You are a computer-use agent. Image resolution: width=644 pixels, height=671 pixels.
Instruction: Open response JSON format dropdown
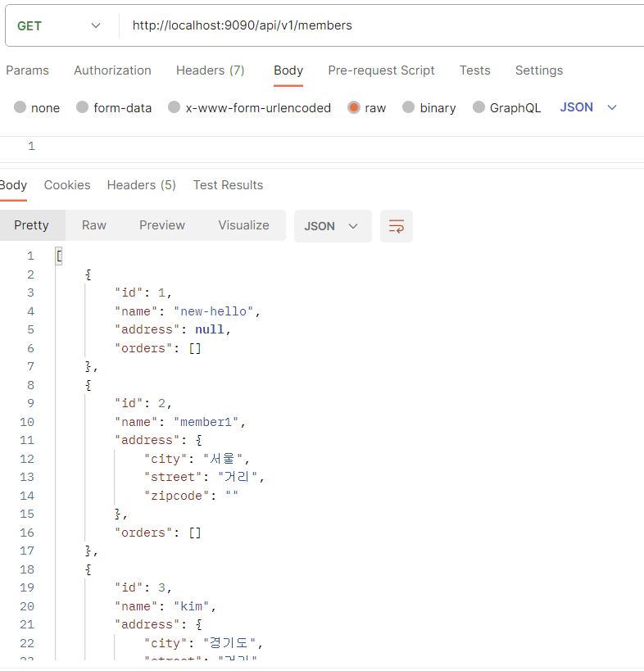coord(331,226)
